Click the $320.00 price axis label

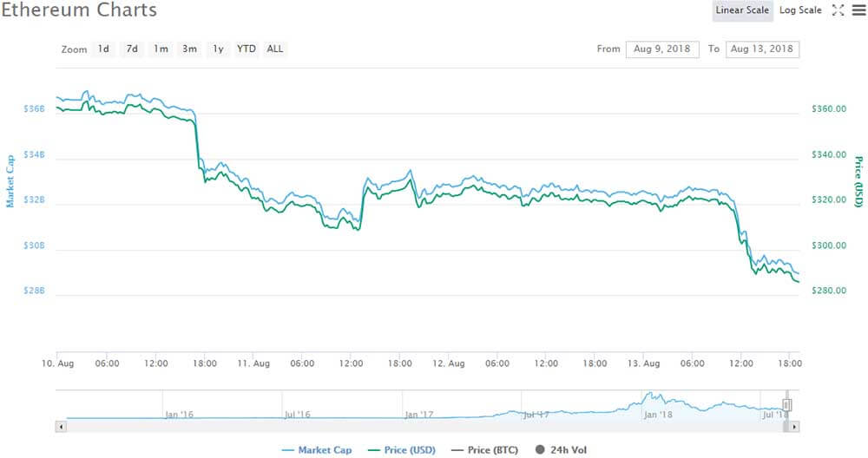(829, 200)
